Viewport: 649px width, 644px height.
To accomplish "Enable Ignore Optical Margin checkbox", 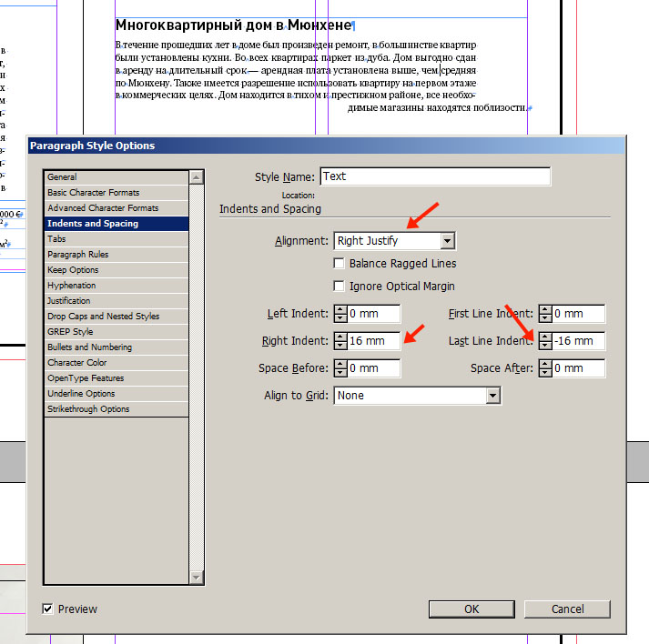I will coord(339,287).
